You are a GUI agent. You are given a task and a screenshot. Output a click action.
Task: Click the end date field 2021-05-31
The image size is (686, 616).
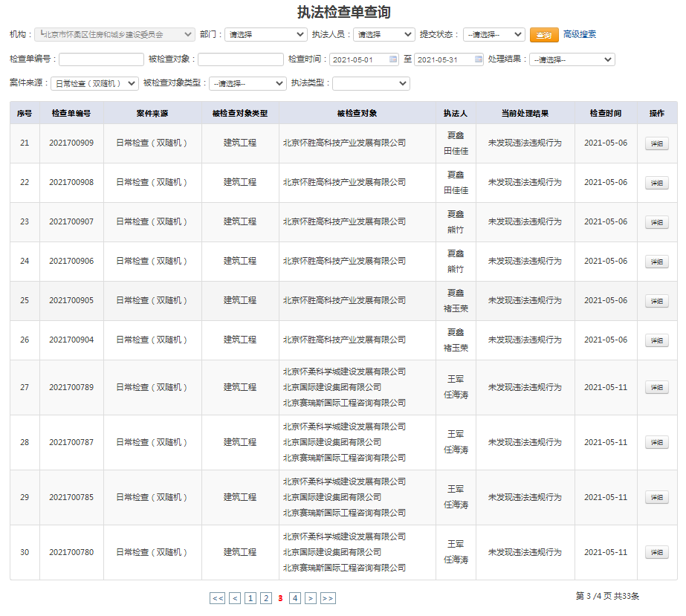point(448,59)
